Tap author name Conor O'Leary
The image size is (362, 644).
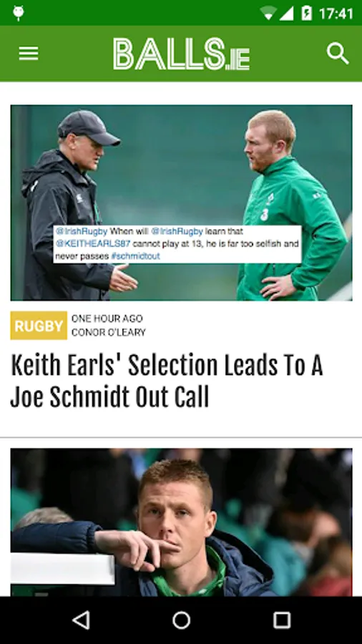(x=108, y=332)
